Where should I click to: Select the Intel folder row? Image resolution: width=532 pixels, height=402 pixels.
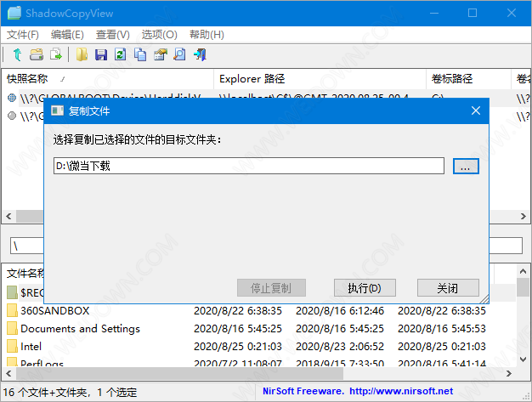pyautogui.click(x=259, y=346)
